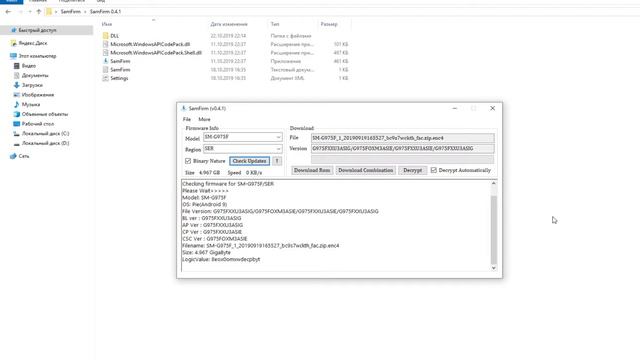Click the 'AP Ver' log line
This screenshot has width=640, height=360.
pyautogui.click(x=212, y=225)
